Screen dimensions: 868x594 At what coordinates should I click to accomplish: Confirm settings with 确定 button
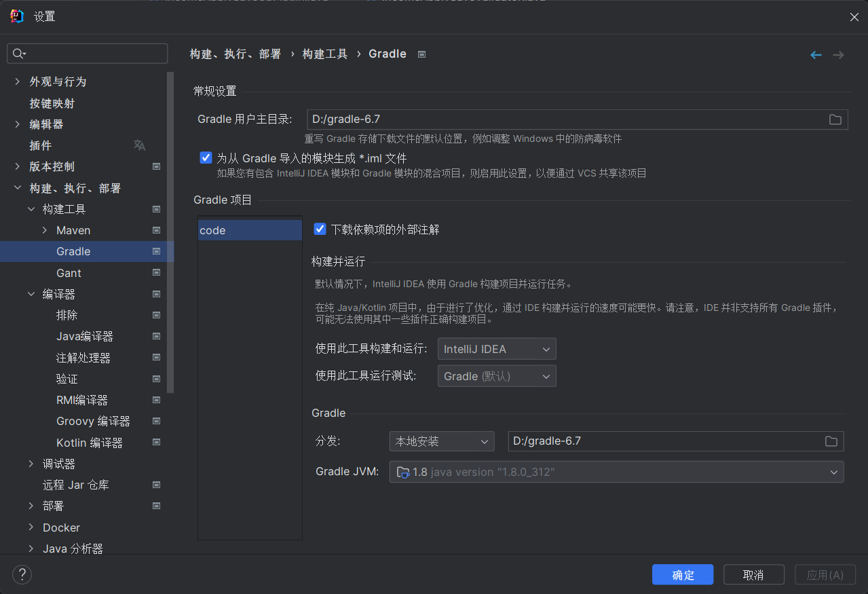pos(683,575)
